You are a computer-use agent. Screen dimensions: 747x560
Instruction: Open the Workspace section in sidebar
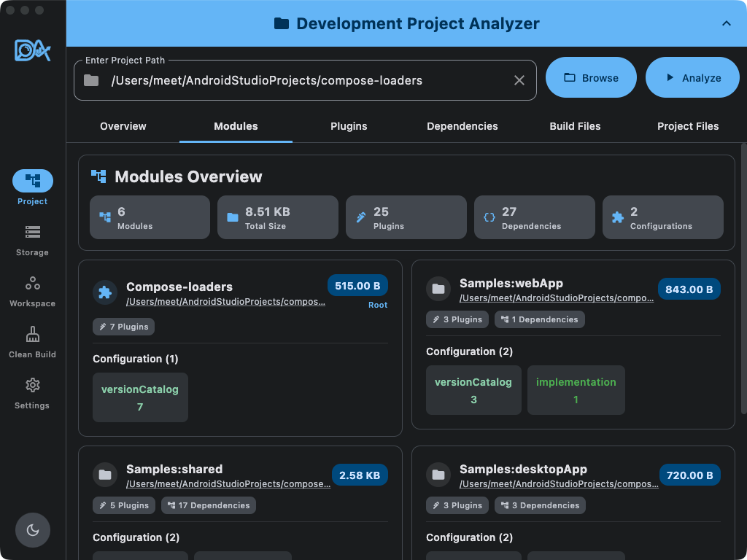(32, 292)
